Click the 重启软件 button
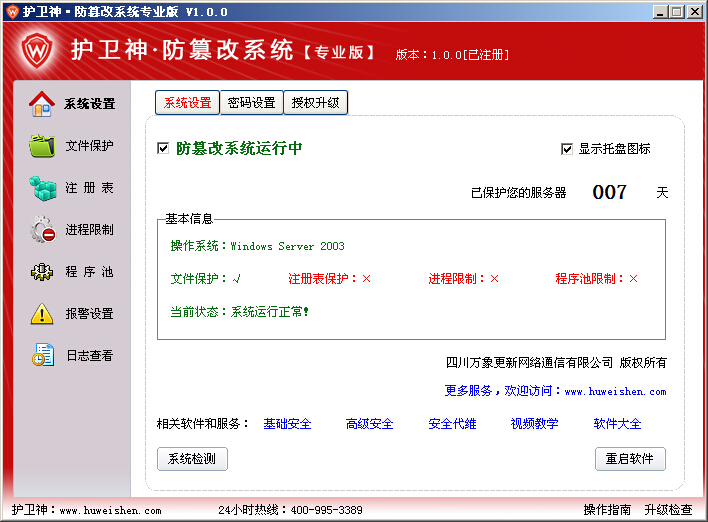Screen dimensions: 708x522 [629, 459]
